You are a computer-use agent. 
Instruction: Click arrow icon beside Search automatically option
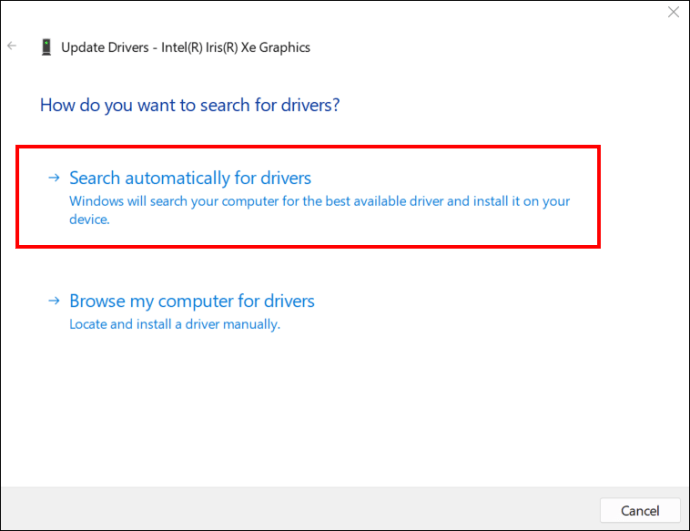pos(55,178)
